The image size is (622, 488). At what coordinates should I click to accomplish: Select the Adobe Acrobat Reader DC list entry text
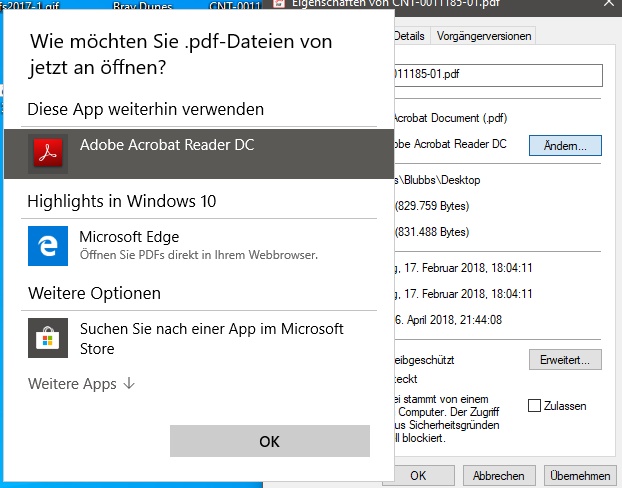tap(167, 145)
